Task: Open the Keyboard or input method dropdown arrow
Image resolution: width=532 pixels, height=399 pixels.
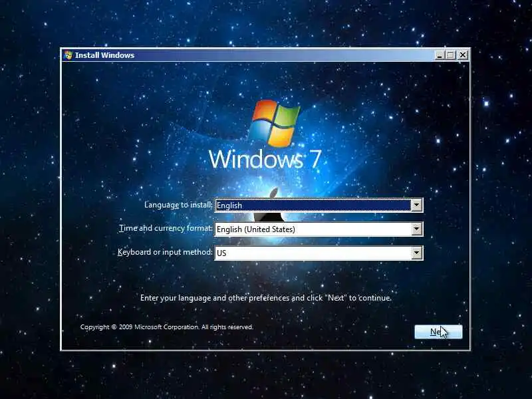Action: (416, 253)
